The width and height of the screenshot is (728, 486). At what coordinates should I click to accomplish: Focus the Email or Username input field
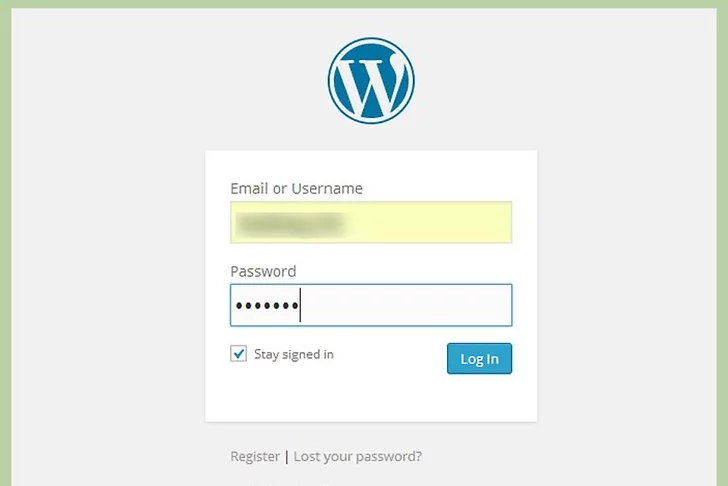pyautogui.click(x=371, y=222)
